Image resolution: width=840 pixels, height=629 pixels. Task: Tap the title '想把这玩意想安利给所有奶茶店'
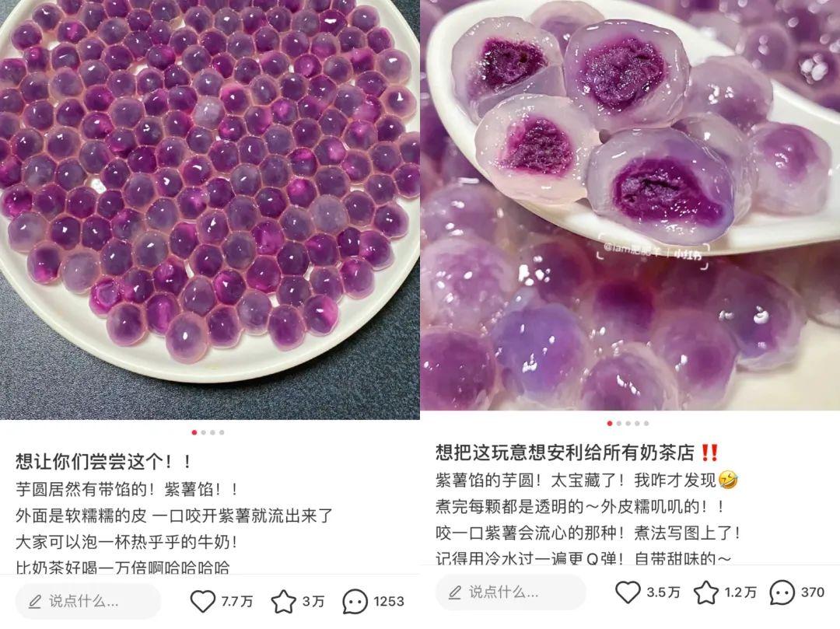coord(565,453)
